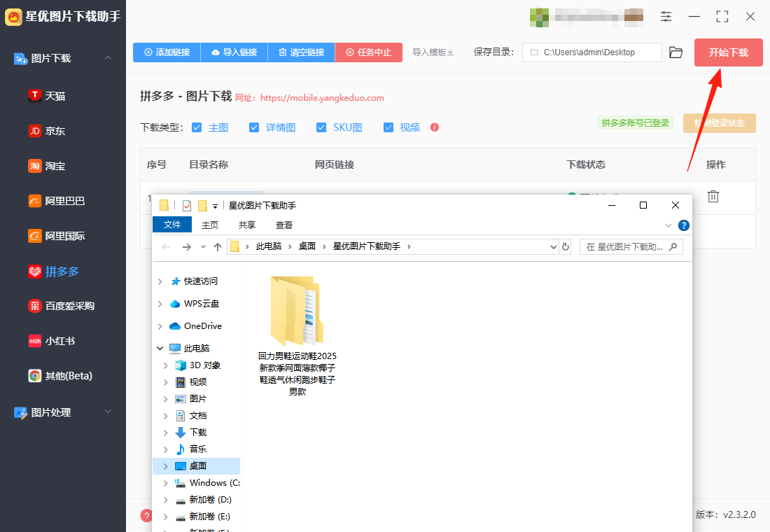Toggle the 视频 checkbox
The image size is (770, 532).
[388, 127]
